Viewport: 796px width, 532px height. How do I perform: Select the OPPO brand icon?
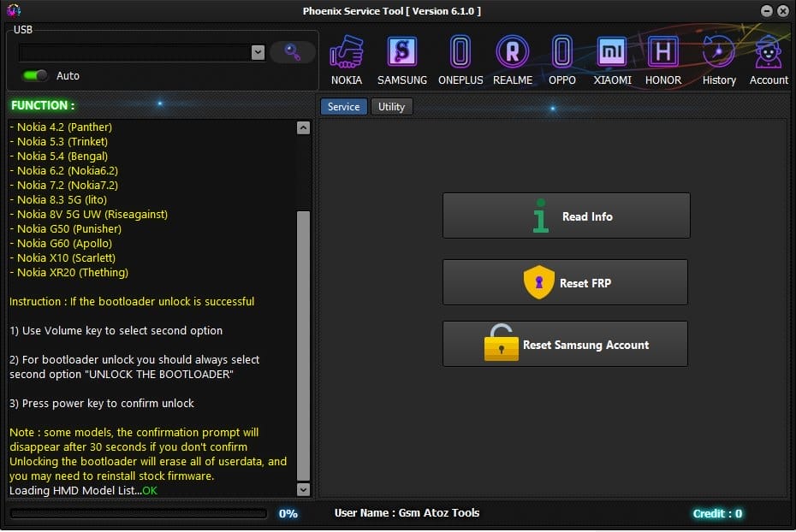point(561,56)
